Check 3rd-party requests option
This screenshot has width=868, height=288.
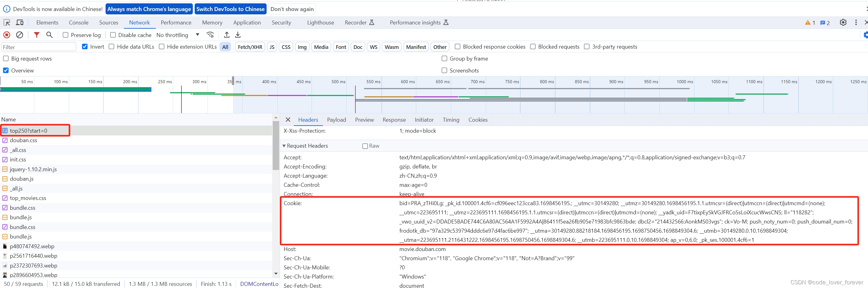[587, 46]
